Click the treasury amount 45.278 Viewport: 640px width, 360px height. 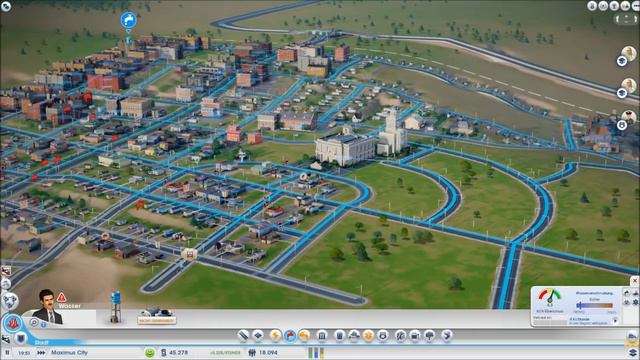point(178,352)
